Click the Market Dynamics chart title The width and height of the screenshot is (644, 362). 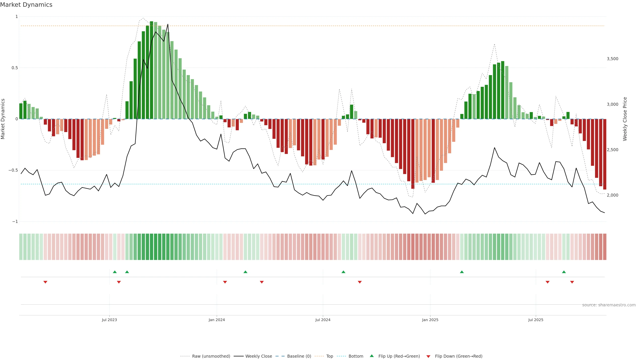click(26, 5)
